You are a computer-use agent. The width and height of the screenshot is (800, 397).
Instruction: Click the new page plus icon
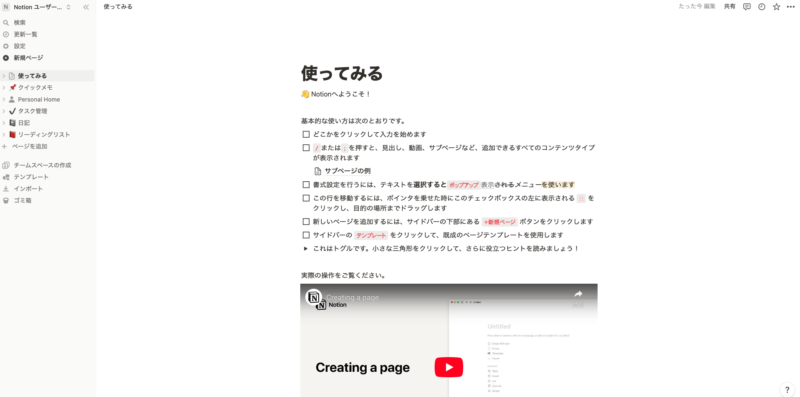(x=6, y=58)
